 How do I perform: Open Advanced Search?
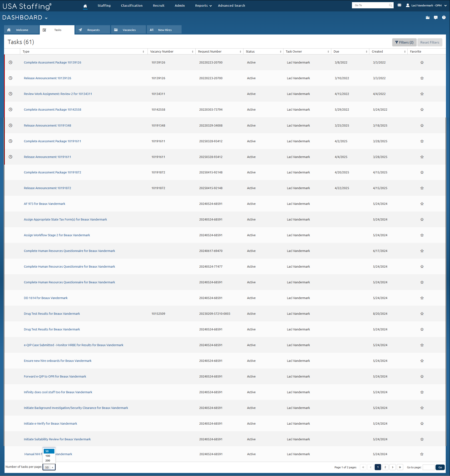point(232,5)
